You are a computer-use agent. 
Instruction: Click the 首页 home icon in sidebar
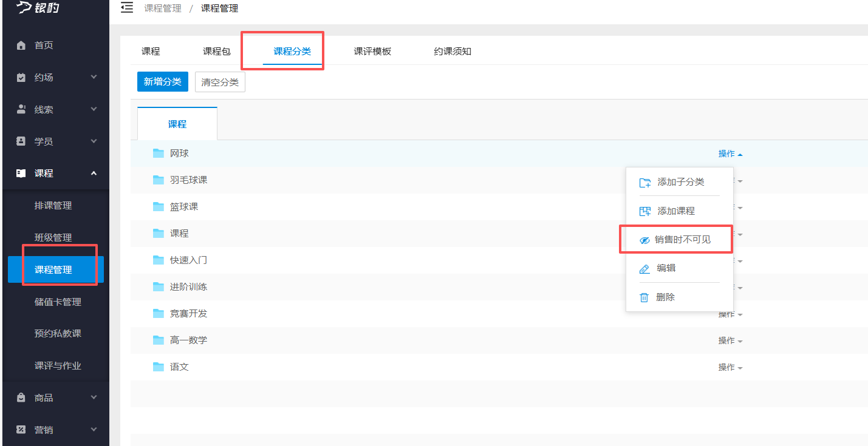pos(21,46)
